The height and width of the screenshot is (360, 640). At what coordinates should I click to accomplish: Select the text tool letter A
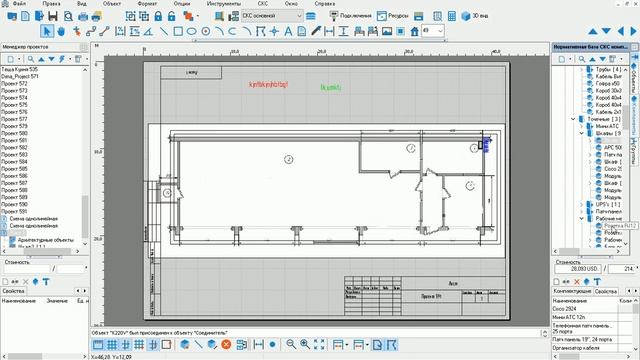(288, 31)
